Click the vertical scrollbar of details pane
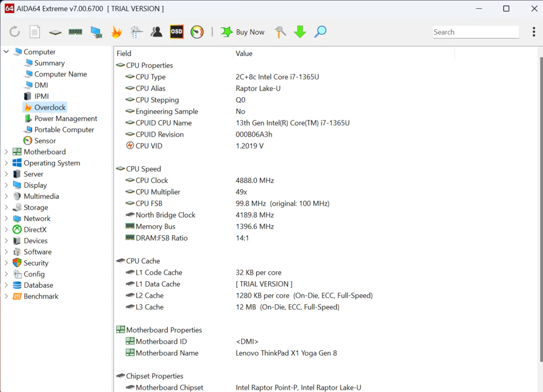The width and height of the screenshot is (543, 392). coord(541,210)
